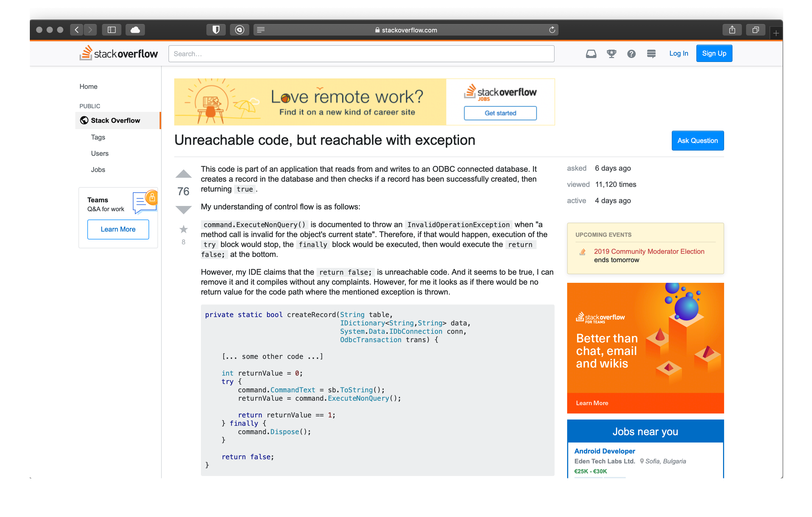Select Stack Overflow in left sidebar
This screenshot has height=517, width=812.
point(118,120)
